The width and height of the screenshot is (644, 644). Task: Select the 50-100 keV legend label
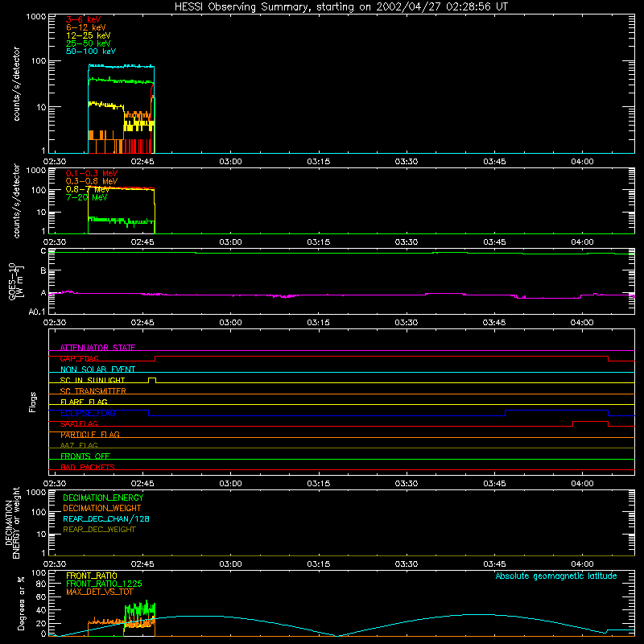tap(90, 52)
